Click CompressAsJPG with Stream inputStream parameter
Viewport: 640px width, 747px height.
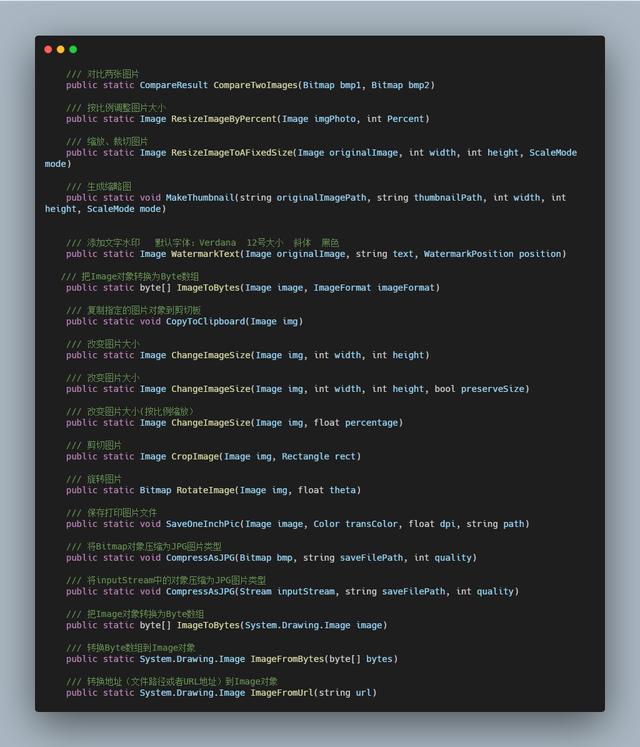[200, 592]
